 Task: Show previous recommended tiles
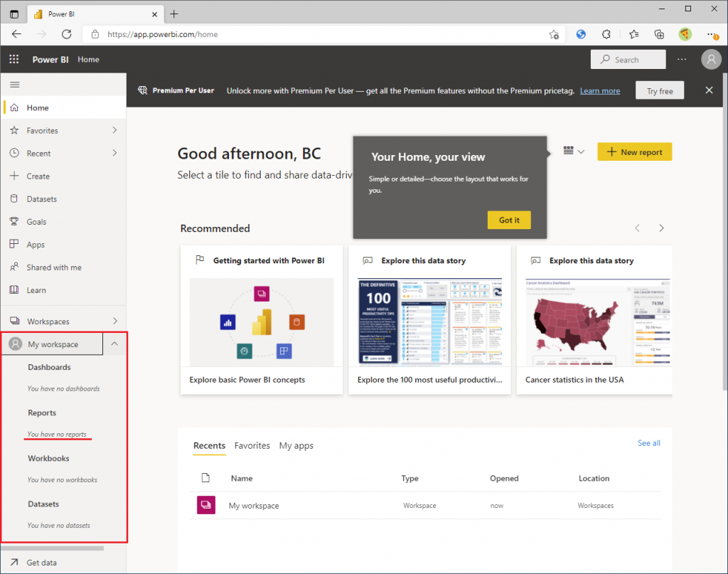[638, 228]
